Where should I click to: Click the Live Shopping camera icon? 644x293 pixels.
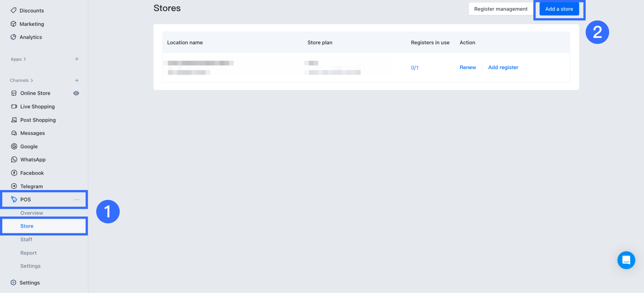click(x=14, y=106)
